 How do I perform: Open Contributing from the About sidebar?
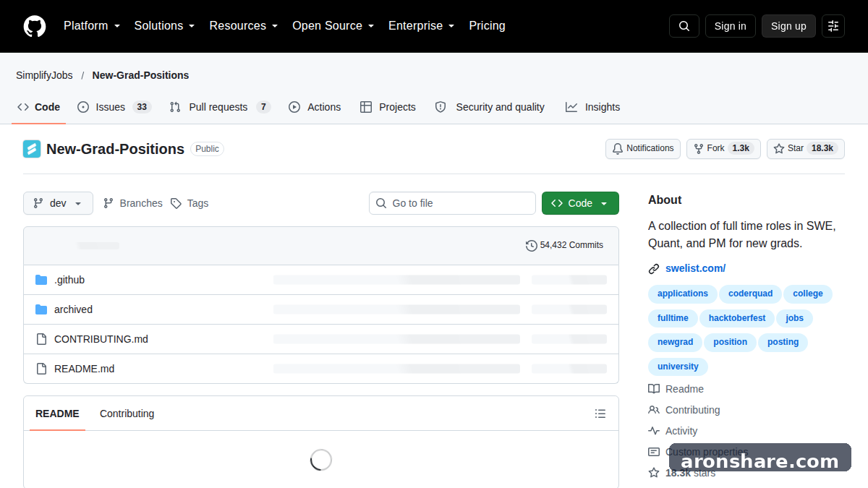[684, 410]
